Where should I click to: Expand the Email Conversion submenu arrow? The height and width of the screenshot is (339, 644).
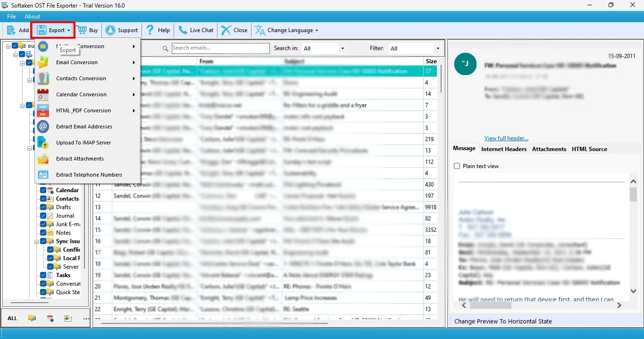pos(134,62)
